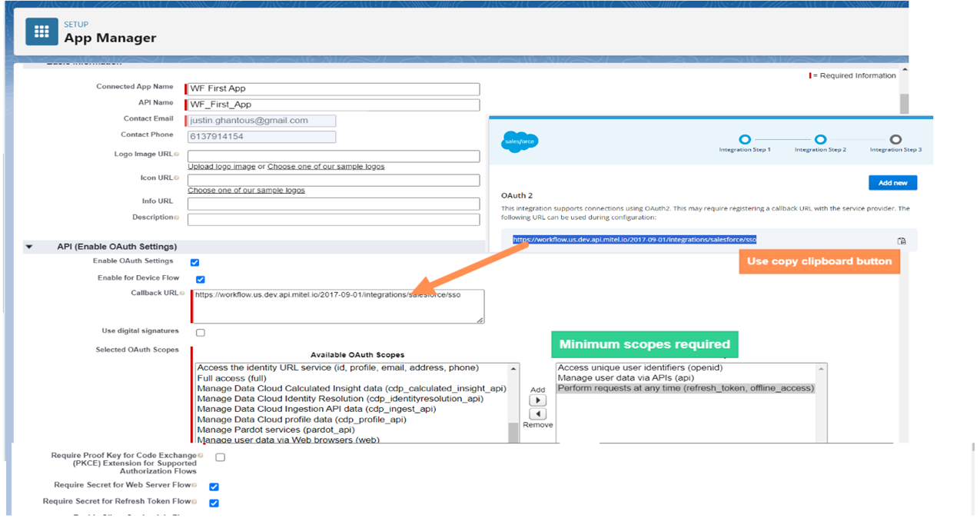
Task: Open the Upload logo image link
Action: tap(221, 167)
